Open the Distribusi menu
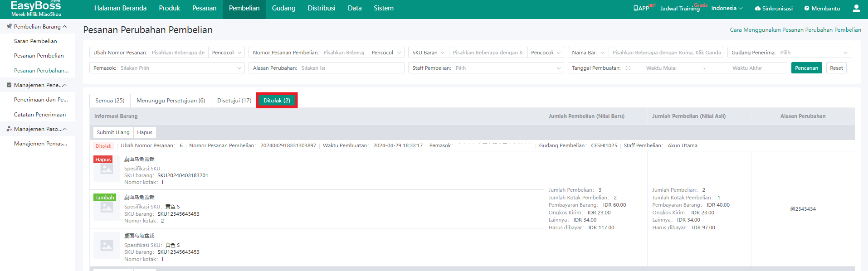868x271 pixels. tap(322, 8)
